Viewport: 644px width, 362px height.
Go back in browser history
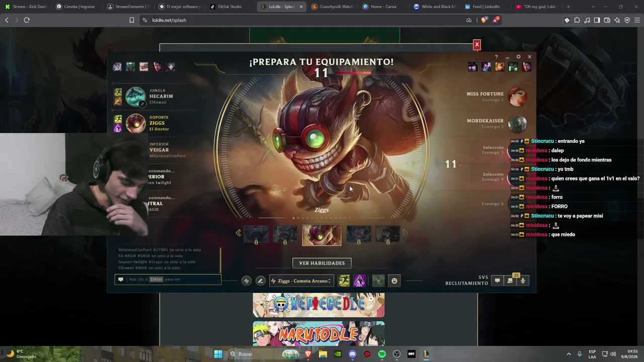(7, 20)
